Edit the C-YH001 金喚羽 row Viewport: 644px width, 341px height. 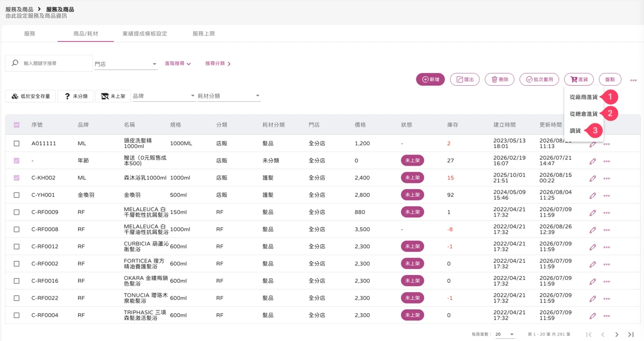pos(592,195)
